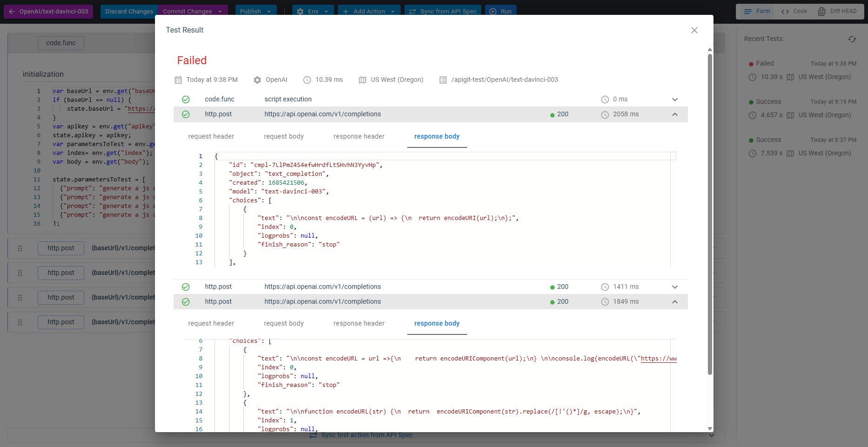Switch to Code view
This screenshot has width=868, height=447.
point(794,12)
